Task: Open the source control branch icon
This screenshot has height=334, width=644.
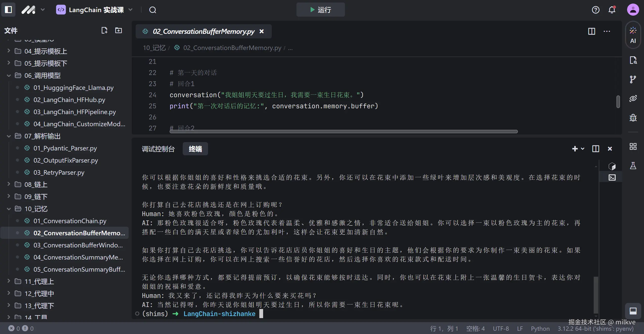Action: 633,79
